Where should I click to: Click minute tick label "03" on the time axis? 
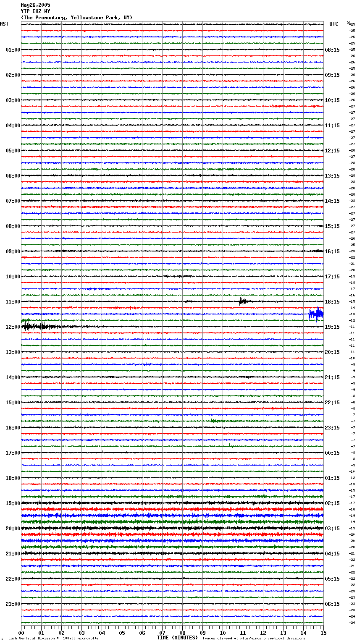coord(82,633)
